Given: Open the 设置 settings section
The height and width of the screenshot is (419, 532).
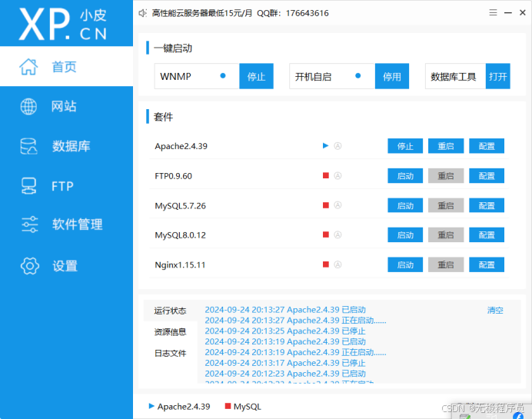Looking at the screenshot, I should 66,266.
